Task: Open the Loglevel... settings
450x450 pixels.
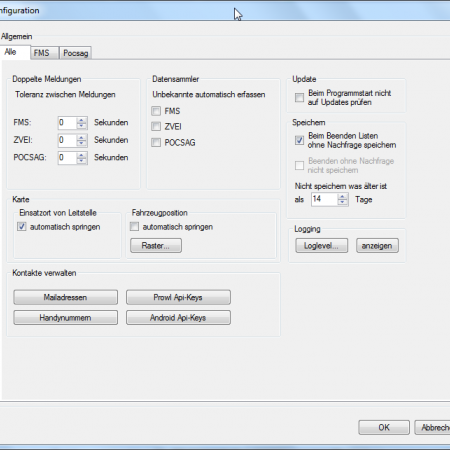Action: click(322, 246)
